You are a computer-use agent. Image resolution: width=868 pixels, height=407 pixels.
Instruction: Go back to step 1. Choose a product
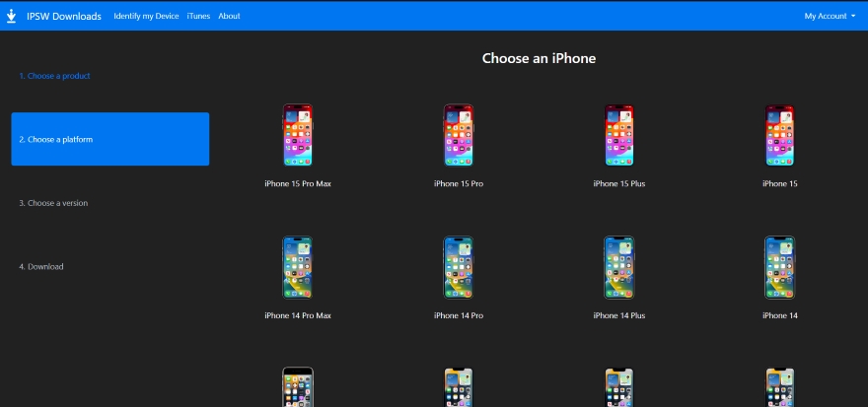pos(54,76)
